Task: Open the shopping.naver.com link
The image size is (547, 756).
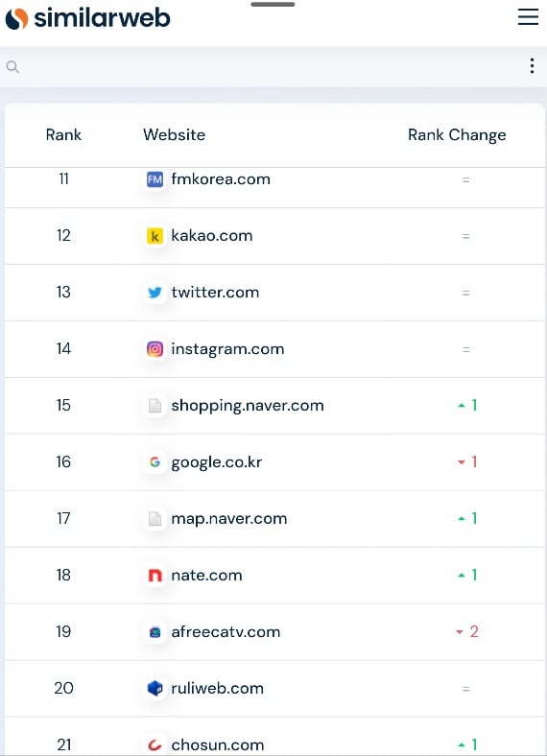Action: pyautogui.click(x=248, y=406)
